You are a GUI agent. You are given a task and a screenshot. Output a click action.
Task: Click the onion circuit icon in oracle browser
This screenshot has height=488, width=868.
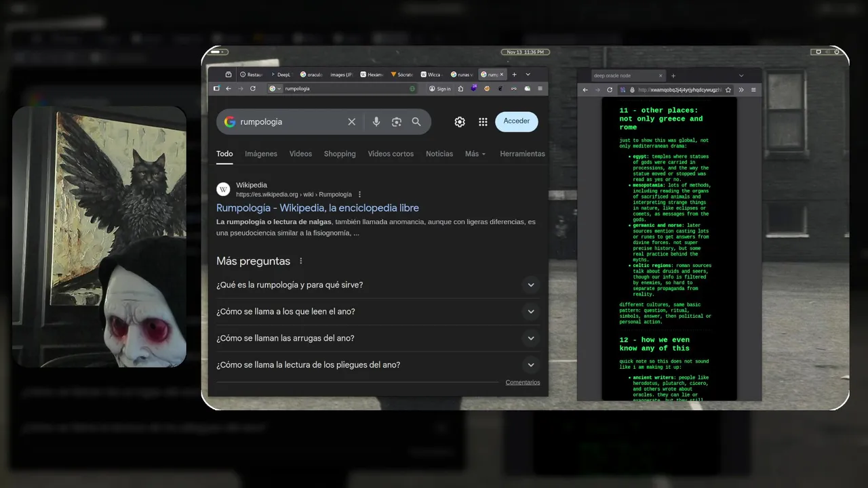pos(623,90)
